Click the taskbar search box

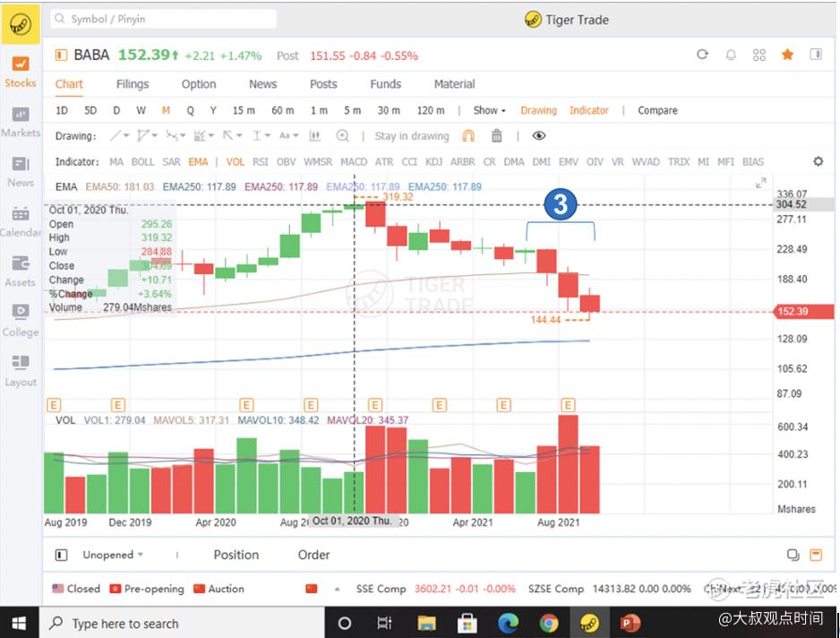[182, 623]
